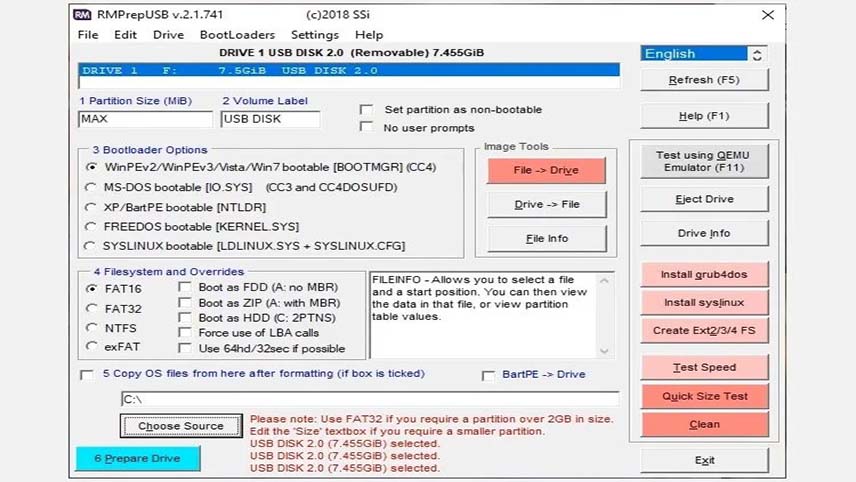Click the red File -> Drive button
Image resolution: width=856 pixels, height=482 pixels.
pyautogui.click(x=546, y=170)
